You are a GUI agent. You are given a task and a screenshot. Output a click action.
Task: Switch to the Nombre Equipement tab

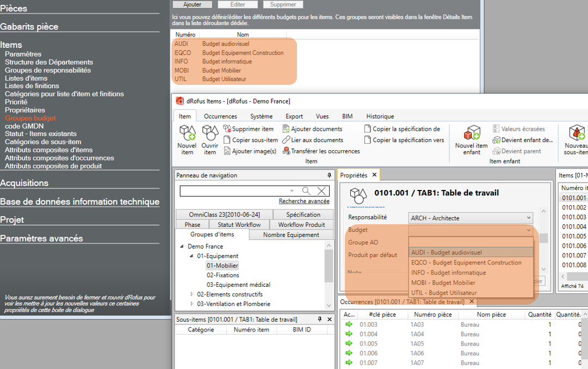coord(291,235)
